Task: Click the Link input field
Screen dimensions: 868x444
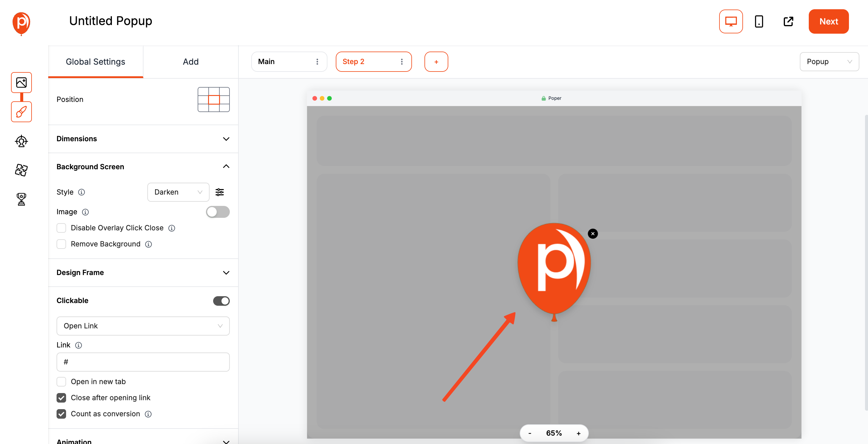Action: (143, 362)
